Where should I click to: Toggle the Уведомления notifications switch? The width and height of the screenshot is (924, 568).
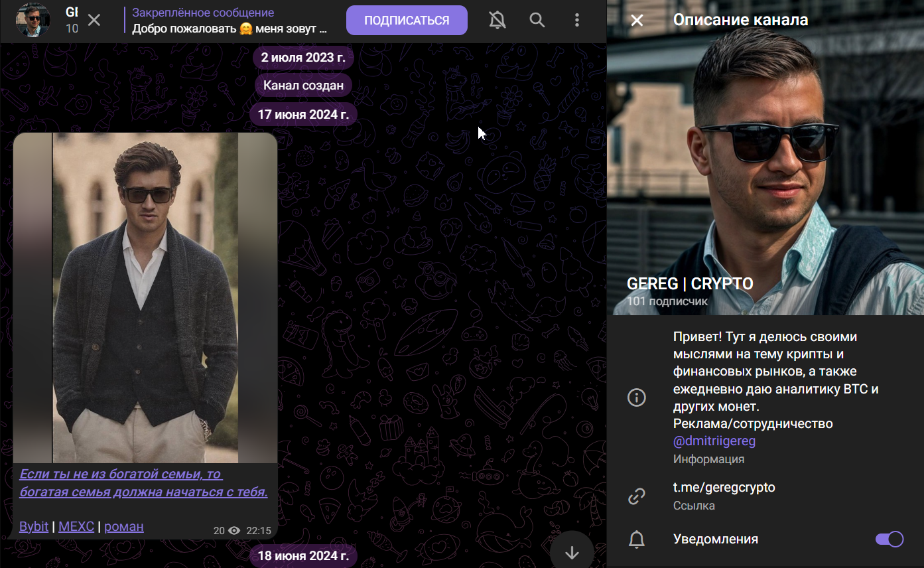pos(889,539)
